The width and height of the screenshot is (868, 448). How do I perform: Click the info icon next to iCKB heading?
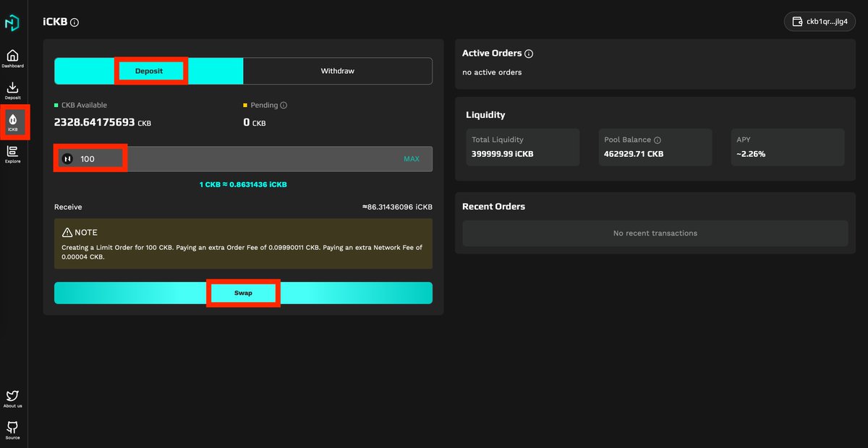(x=75, y=22)
